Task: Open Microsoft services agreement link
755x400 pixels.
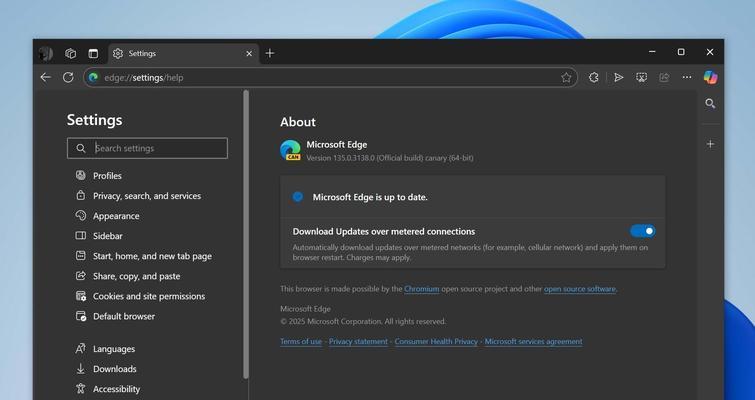Action: [534, 341]
